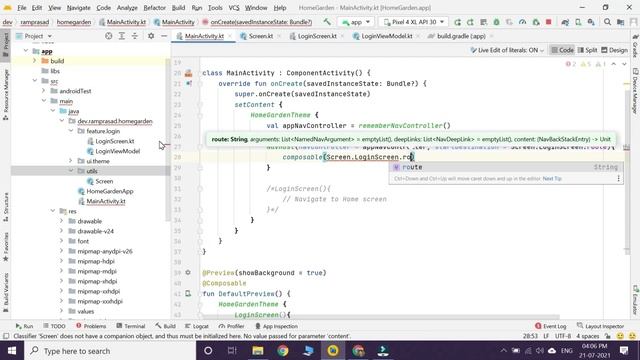Switch to the Screen.kt tab
The width and height of the screenshot is (640, 360).
click(261, 36)
